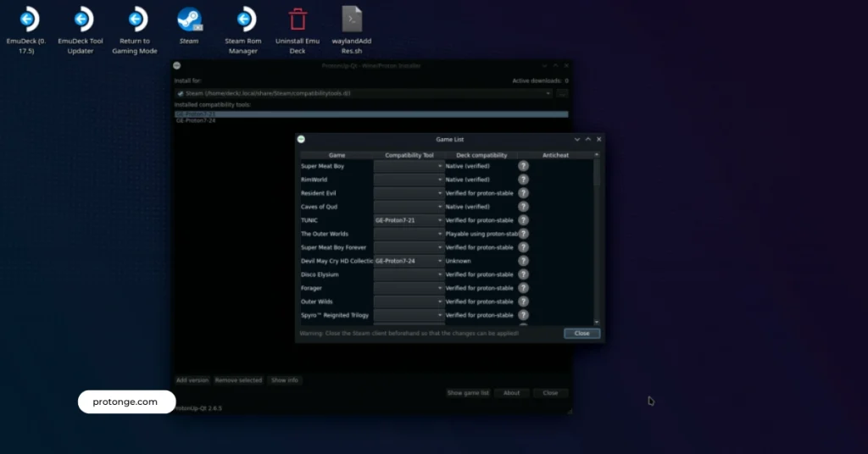This screenshot has height=454, width=868.
Task: Open the Devil May Cry GE-Proton7-24 dropdown
Action: 409,261
